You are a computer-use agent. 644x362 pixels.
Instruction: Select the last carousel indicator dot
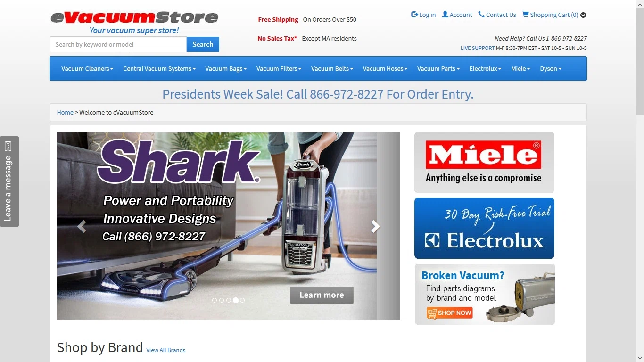[242, 300]
